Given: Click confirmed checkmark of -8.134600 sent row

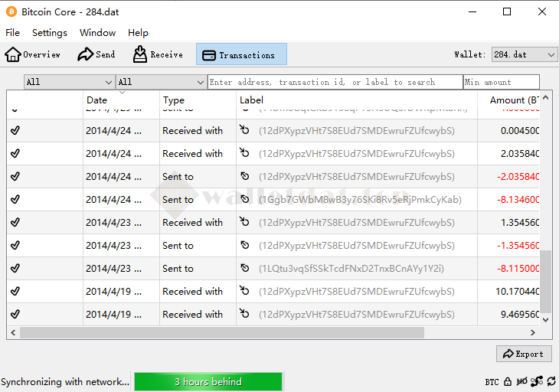Looking at the screenshot, I should (x=15, y=200).
